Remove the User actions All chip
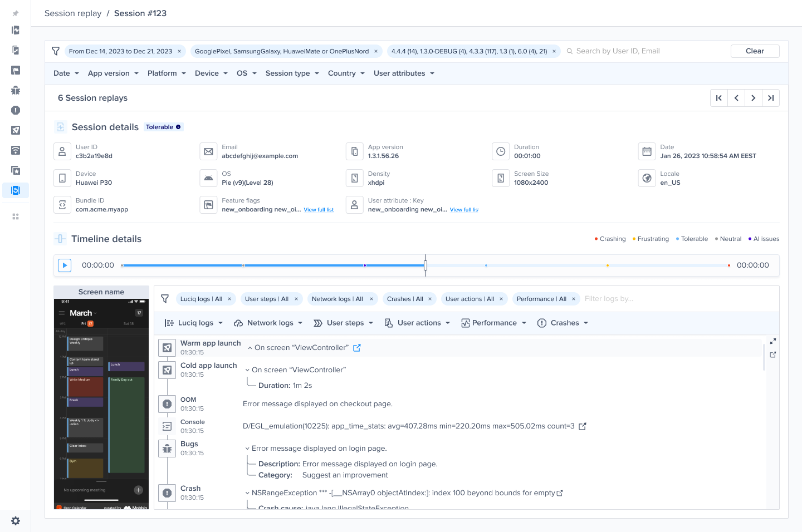The image size is (802, 532). (501, 299)
